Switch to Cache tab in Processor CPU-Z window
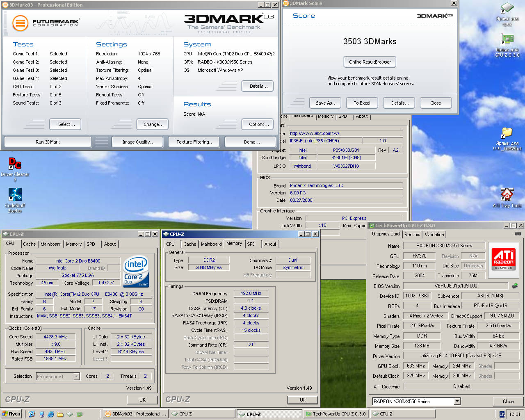This screenshot has width=525, height=420. 29,244
